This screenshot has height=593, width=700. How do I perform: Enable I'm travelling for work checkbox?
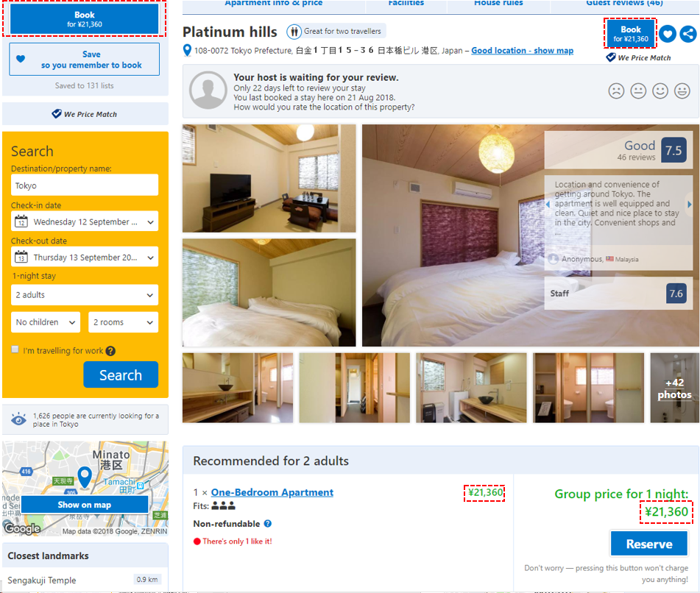click(15, 349)
